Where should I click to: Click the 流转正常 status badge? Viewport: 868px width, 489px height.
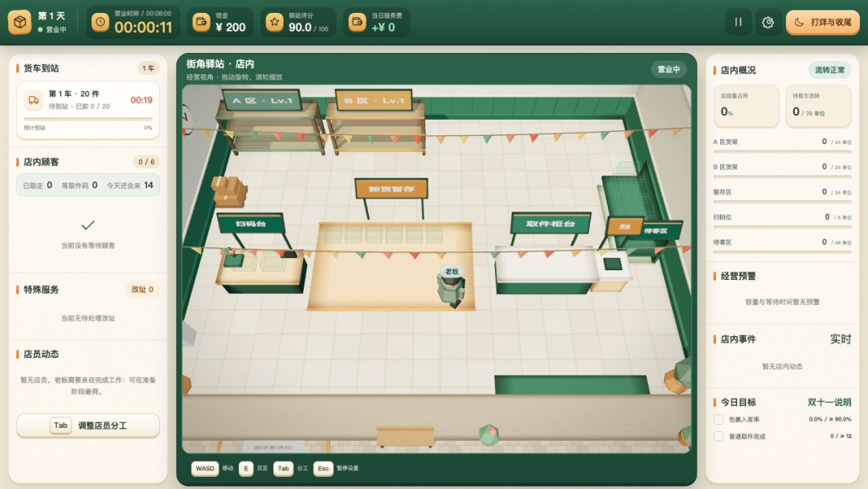tap(829, 70)
